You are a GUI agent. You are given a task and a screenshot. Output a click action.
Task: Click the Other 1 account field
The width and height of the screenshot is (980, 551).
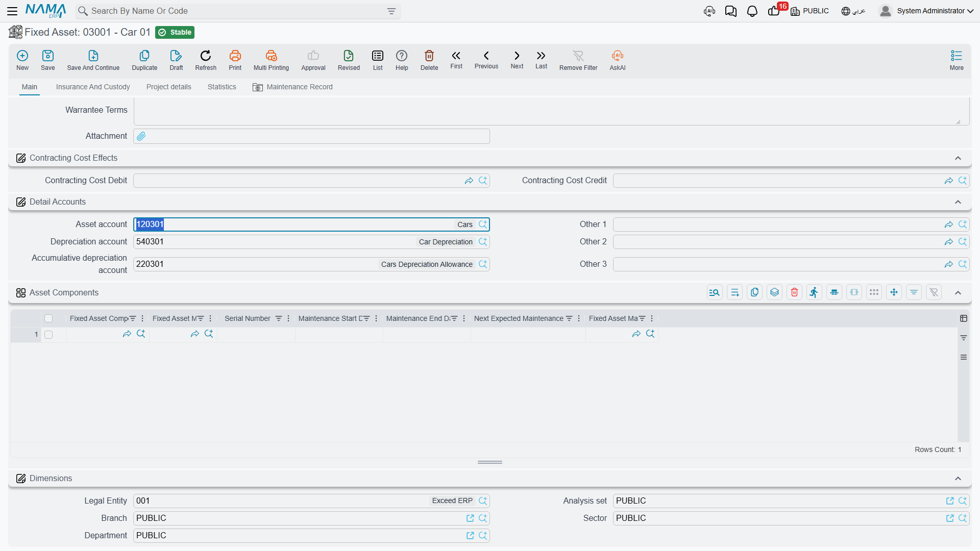pyautogui.click(x=791, y=224)
